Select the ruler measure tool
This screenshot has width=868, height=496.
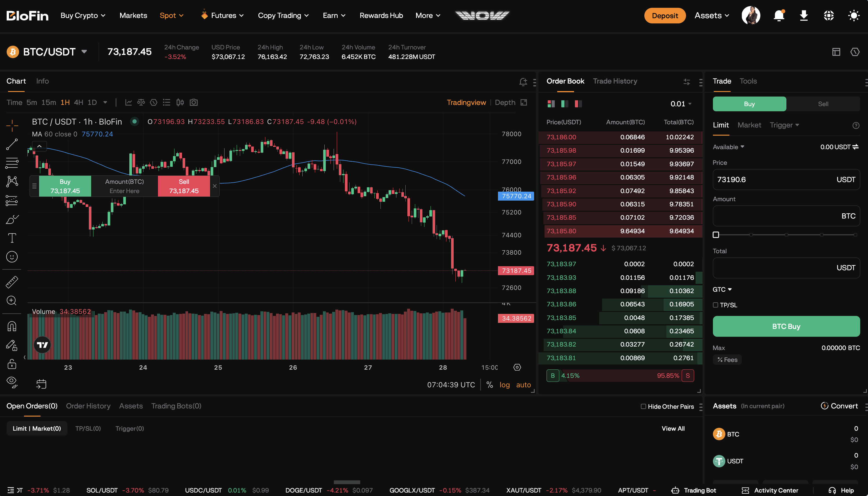tap(12, 282)
